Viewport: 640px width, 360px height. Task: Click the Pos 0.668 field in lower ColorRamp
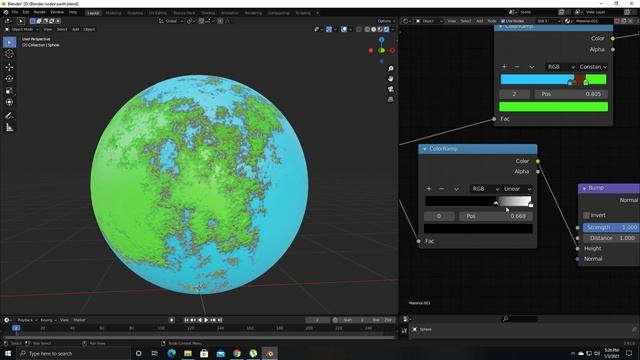click(496, 216)
